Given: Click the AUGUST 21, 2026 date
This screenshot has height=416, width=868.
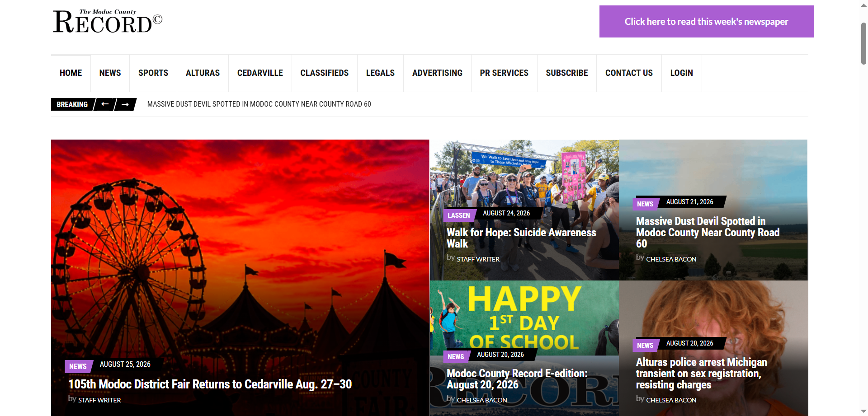Looking at the screenshot, I should (690, 202).
